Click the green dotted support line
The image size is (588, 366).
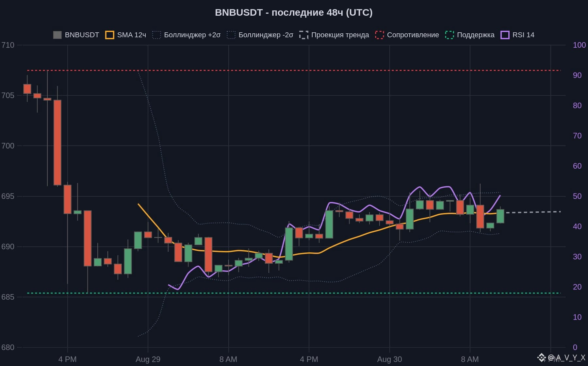[x=294, y=293]
